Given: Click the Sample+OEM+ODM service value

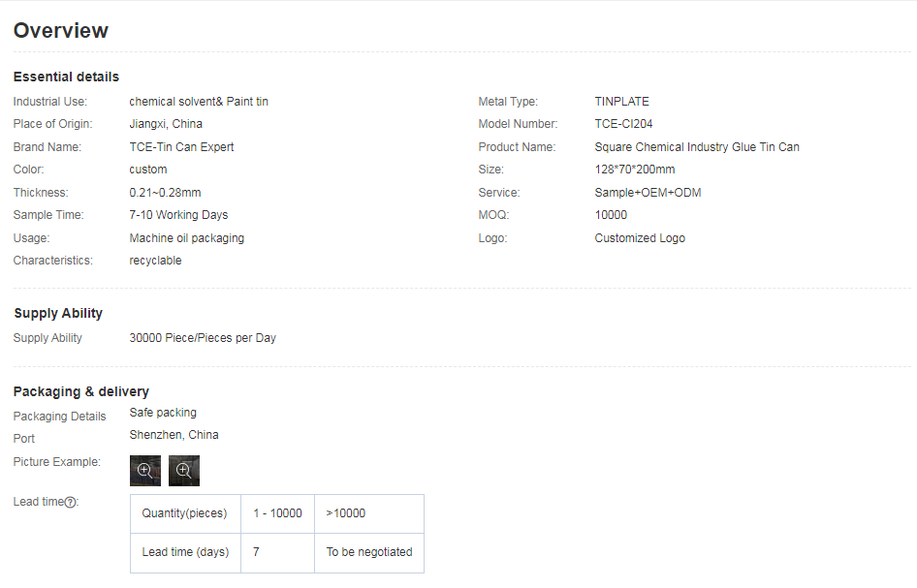Looking at the screenshot, I should coord(648,193).
